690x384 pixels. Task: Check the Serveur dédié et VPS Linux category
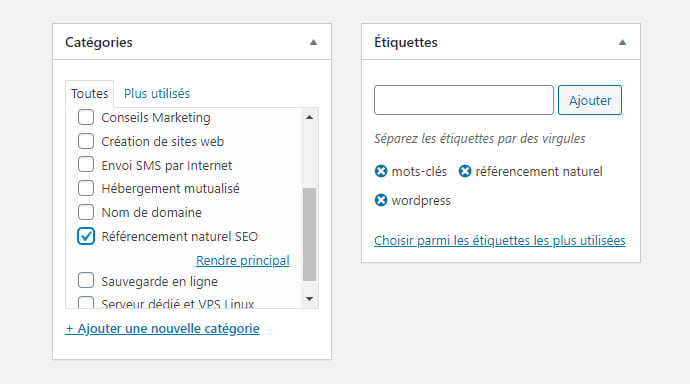[86, 302]
